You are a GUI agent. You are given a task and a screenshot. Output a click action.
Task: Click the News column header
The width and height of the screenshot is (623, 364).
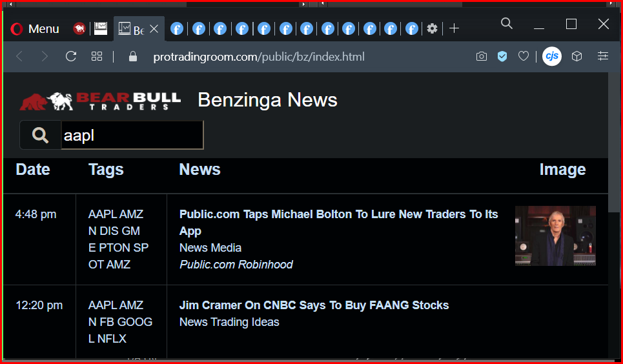[x=200, y=170]
